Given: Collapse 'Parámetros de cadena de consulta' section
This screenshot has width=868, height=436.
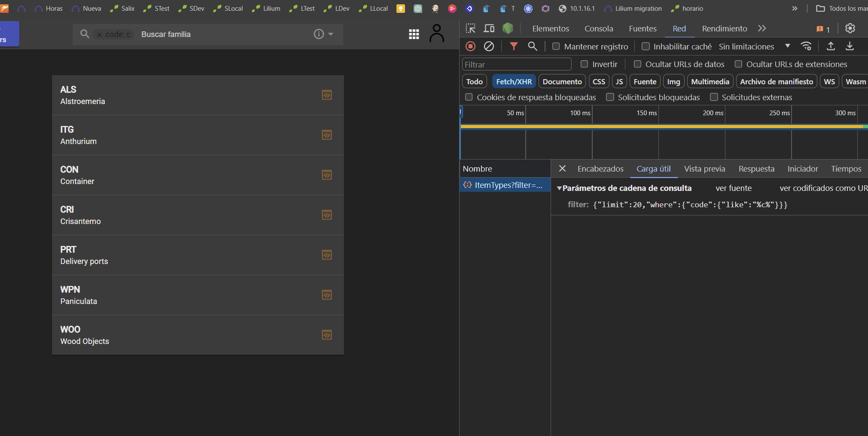Looking at the screenshot, I should 559,188.
